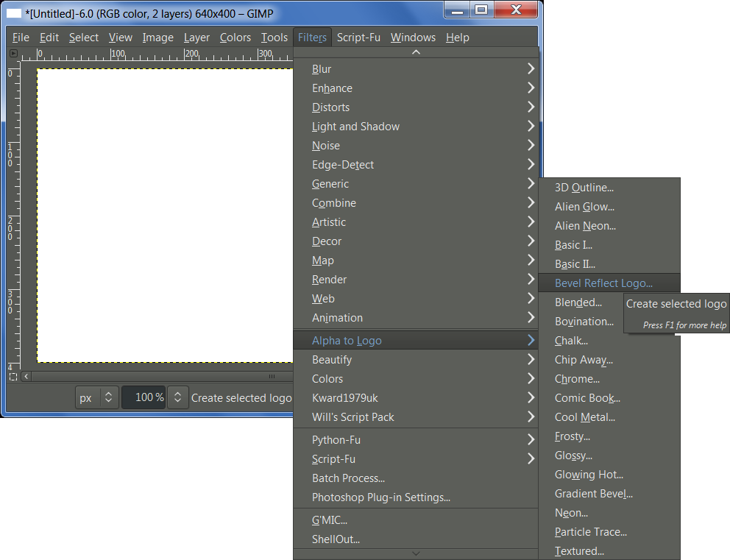Image resolution: width=730 pixels, height=560 pixels.
Task: Choose Glowing Hot logo effect
Action: 609,475
